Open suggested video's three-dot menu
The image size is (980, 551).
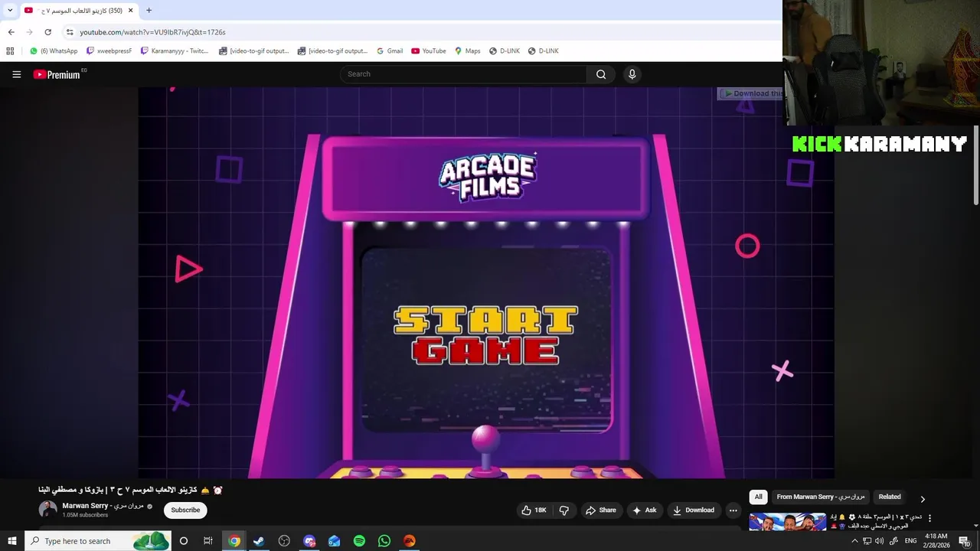930,518
